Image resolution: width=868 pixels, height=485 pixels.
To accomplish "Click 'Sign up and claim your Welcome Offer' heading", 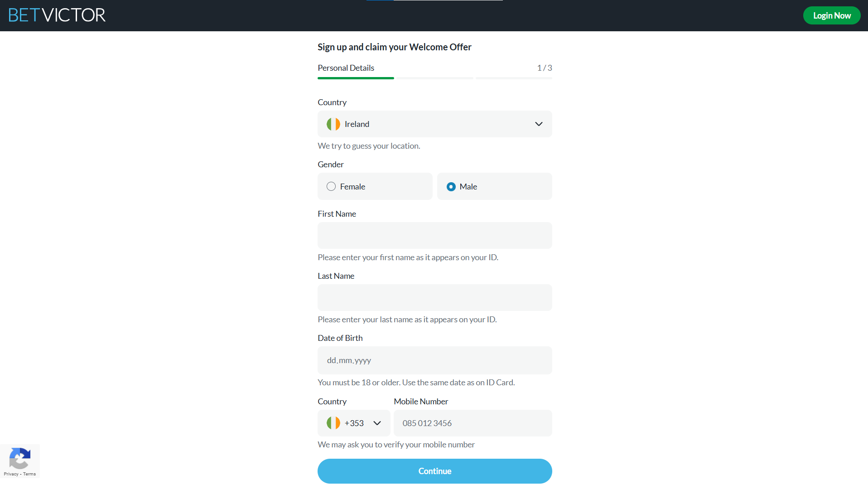I will 395,47.
